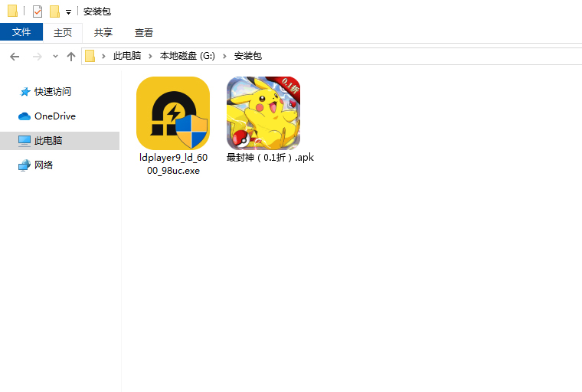The height and width of the screenshot is (392, 582).
Task: Click the network globe icon
Action: 25,165
